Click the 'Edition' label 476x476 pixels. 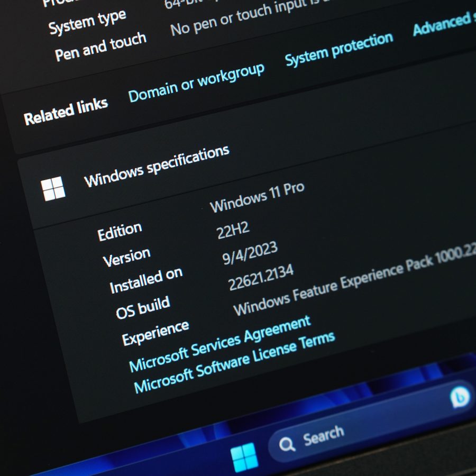[x=120, y=231]
